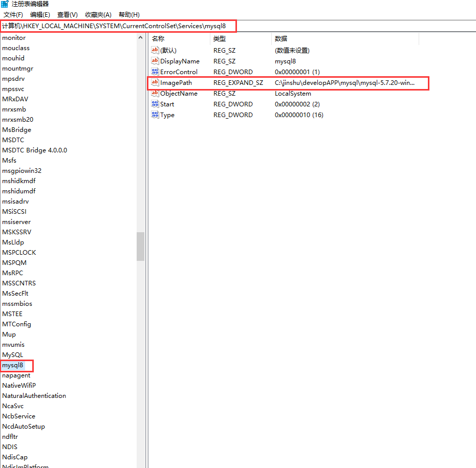476x468 pixels.
Task: Select the NaturalAuthentication key
Action: (34, 396)
